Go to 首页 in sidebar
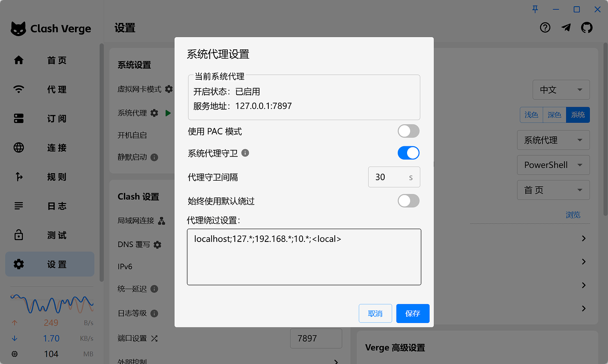The width and height of the screenshot is (608, 364). 50,60
